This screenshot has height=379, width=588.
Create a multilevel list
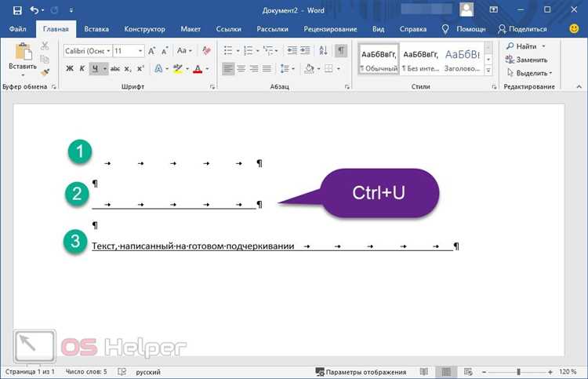pos(268,50)
